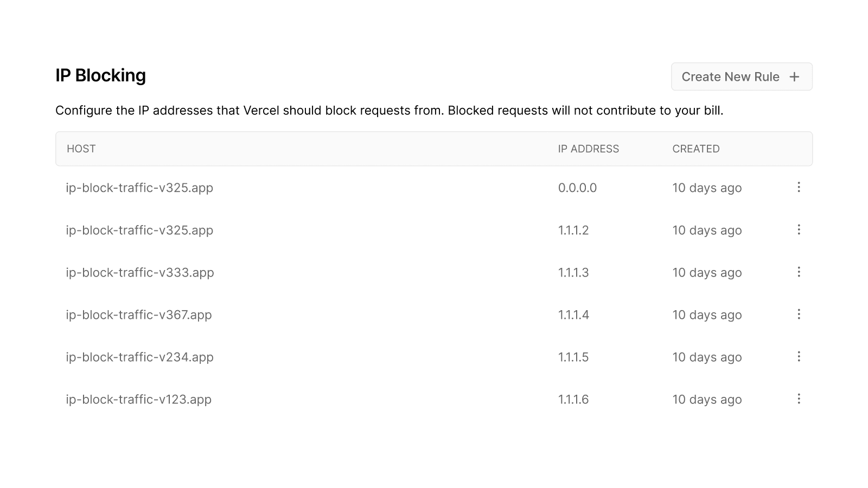Open the menu for the last blocked IP entry

coord(799,399)
